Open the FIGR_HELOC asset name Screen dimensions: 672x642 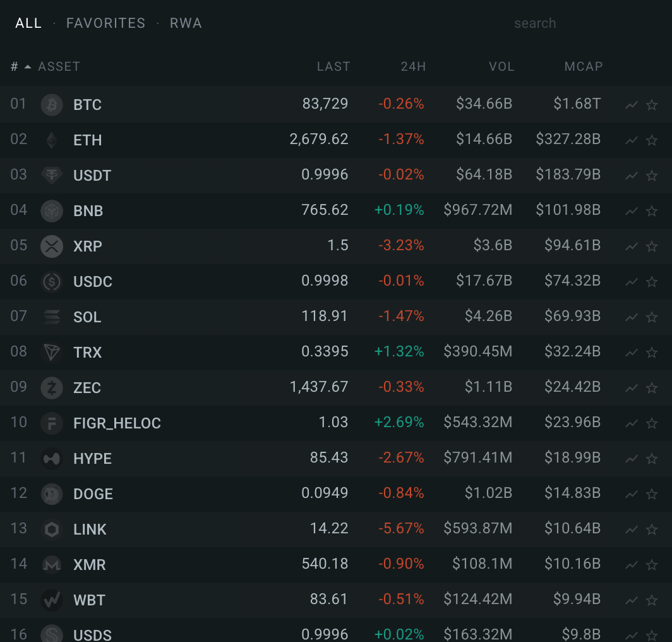(x=117, y=423)
